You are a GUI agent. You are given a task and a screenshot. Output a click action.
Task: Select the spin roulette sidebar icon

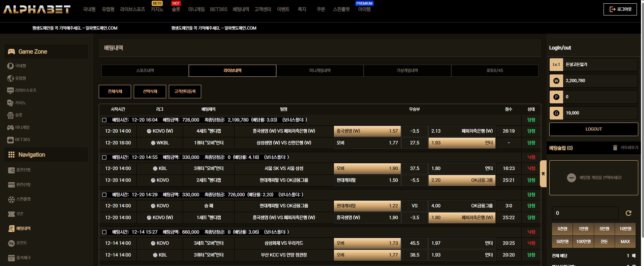(11, 199)
